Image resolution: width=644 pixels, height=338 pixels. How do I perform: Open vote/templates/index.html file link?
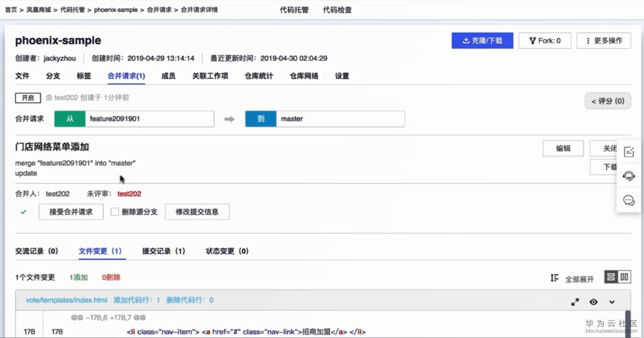coord(67,300)
